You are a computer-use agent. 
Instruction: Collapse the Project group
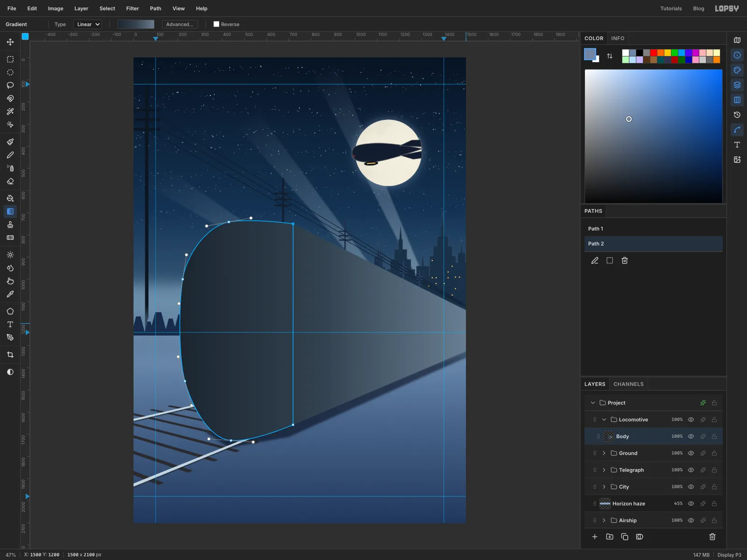pos(593,403)
